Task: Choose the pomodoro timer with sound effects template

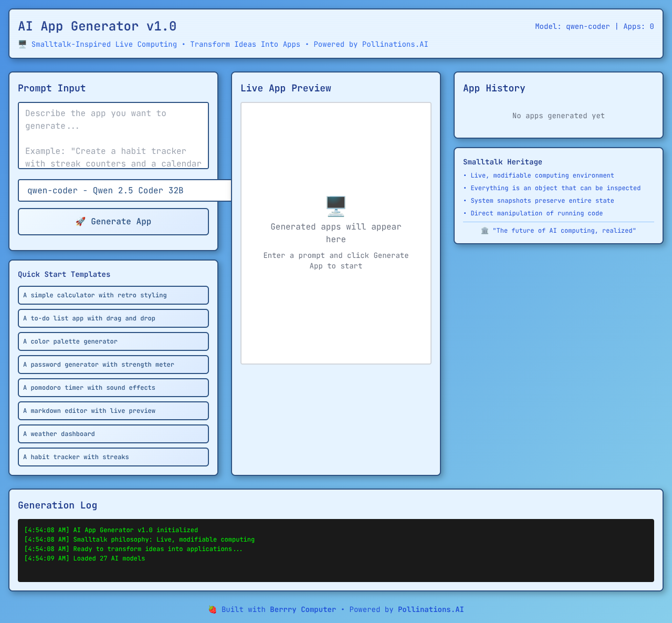Action: (x=113, y=388)
